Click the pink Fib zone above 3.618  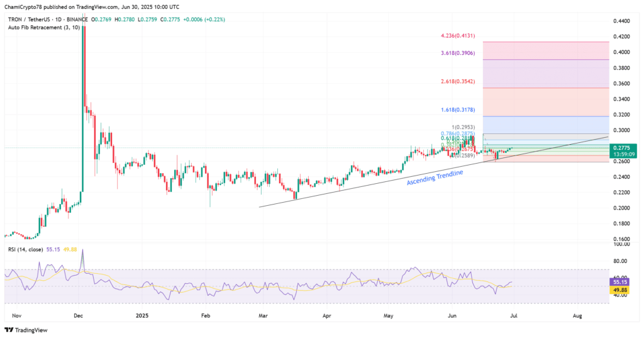(544, 50)
